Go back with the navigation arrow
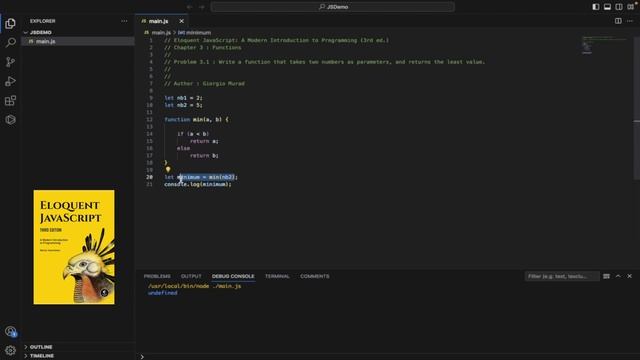The width and height of the screenshot is (640, 360). point(189,7)
